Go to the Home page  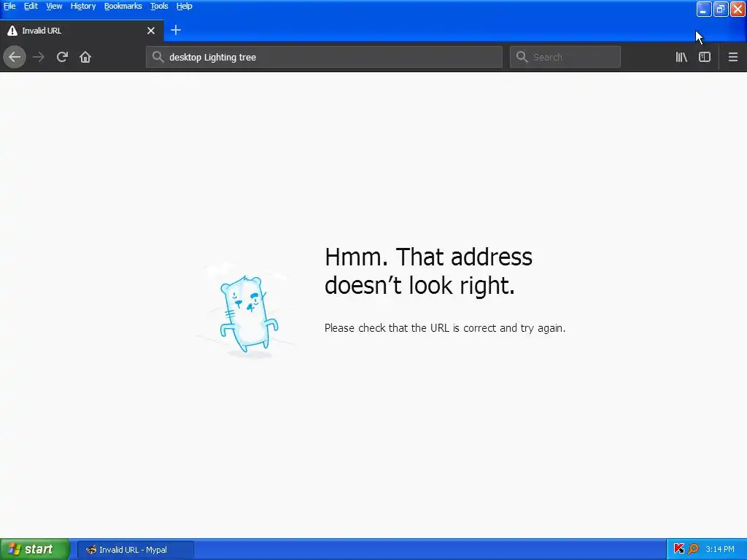pos(85,57)
